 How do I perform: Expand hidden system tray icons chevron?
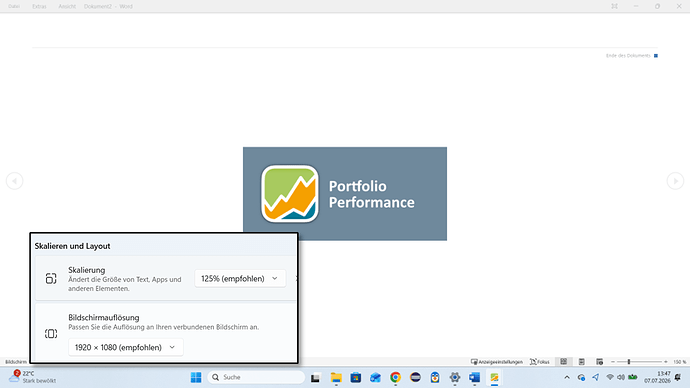pyautogui.click(x=567, y=377)
